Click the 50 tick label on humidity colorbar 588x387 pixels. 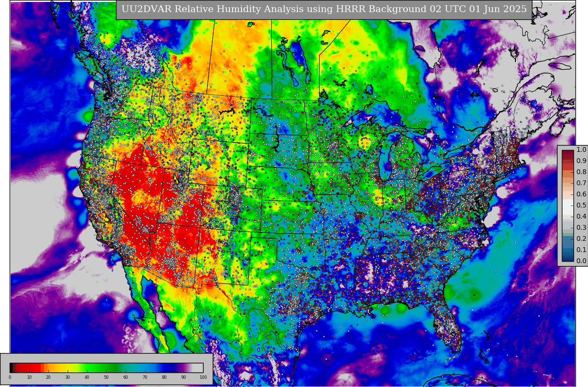[106, 377]
